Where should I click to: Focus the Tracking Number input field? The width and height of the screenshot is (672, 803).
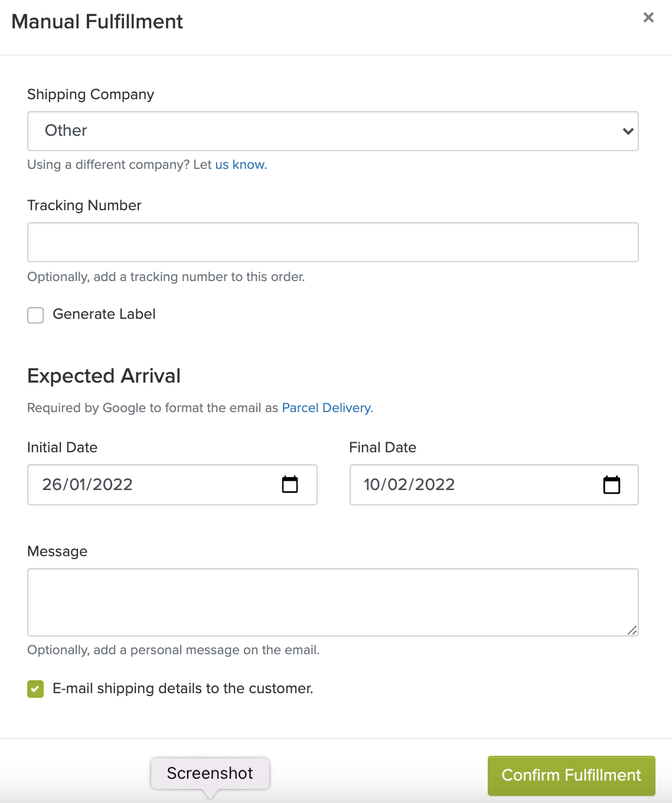point(333,242)
